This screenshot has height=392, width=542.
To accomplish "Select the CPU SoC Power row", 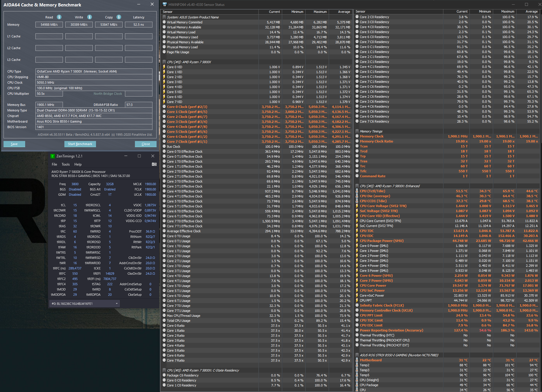I will pyautogui.click(x=447, y=290).
